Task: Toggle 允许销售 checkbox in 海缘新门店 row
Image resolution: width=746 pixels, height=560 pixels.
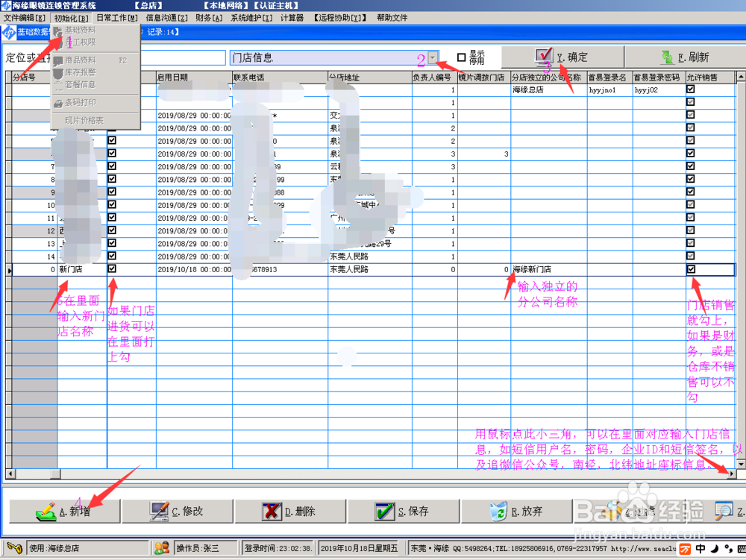Action: [x=691, y=269]
